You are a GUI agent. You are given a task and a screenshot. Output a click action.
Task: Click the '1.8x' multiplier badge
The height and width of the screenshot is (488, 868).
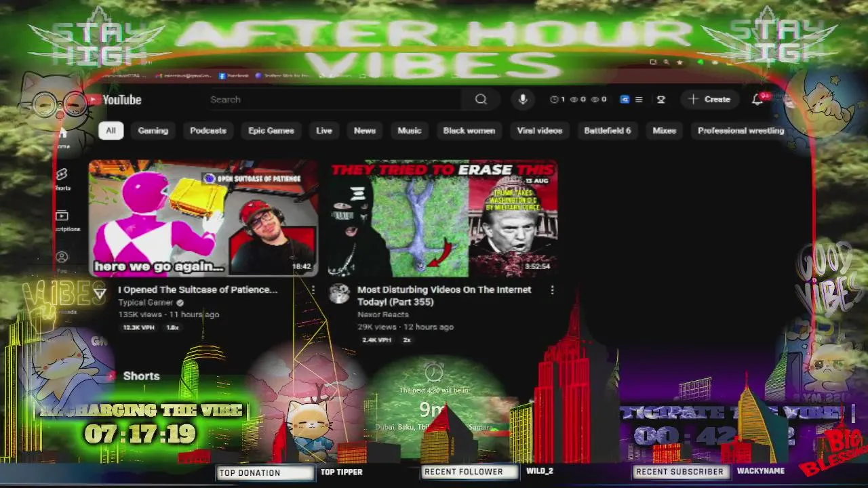point(173,327)
